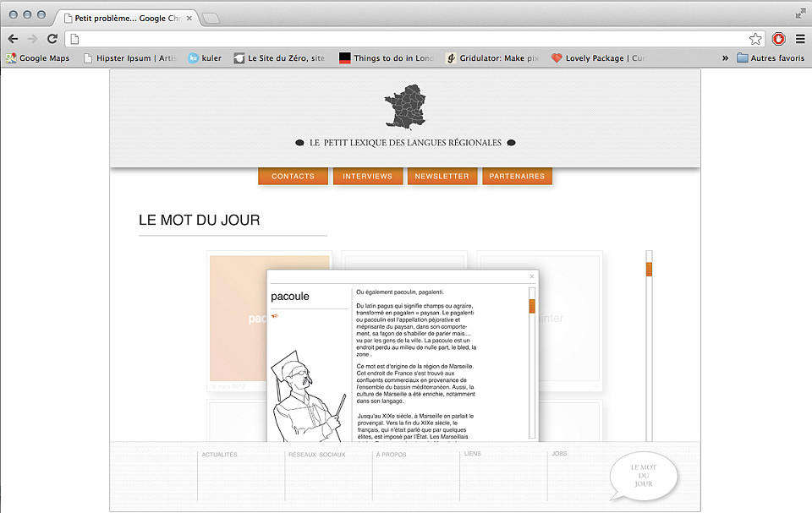This screenshot has width=812, height=513.
Task: Click the Le Mot du Jour speech bubble
Action: (644, 477)
